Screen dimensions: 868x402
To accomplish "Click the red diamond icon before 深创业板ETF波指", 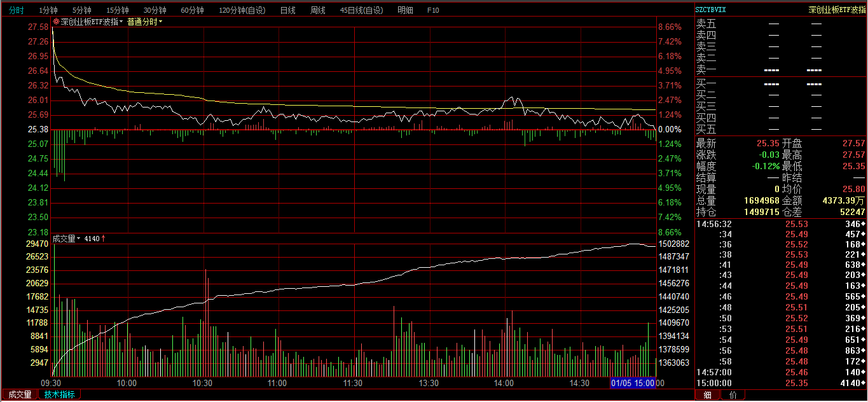I will (x=56, y=22).
